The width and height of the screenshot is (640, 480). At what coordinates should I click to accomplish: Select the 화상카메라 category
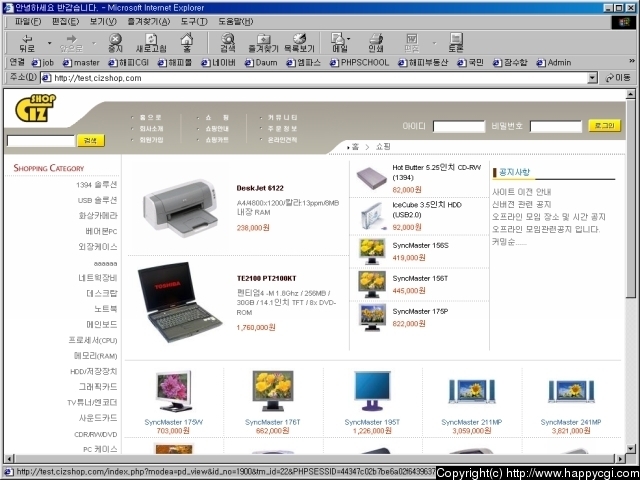pyautogui.click(x=98, y=216)
